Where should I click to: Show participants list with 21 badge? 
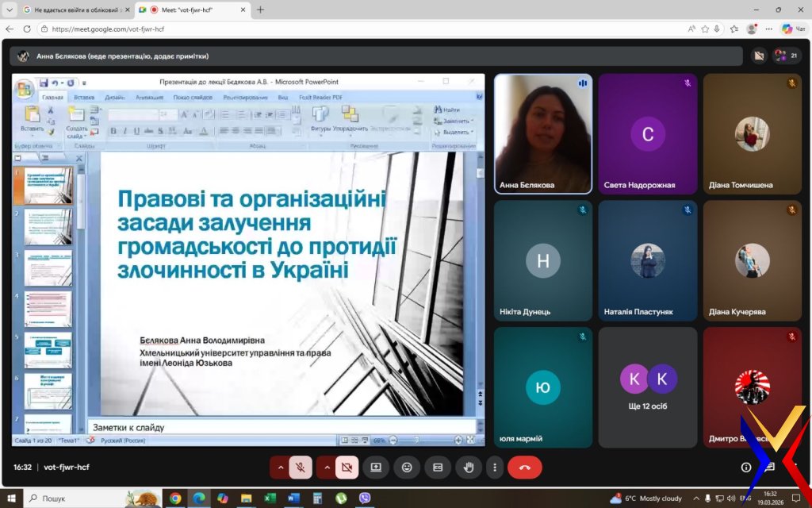pyautogui.click(x=786, y=56)
